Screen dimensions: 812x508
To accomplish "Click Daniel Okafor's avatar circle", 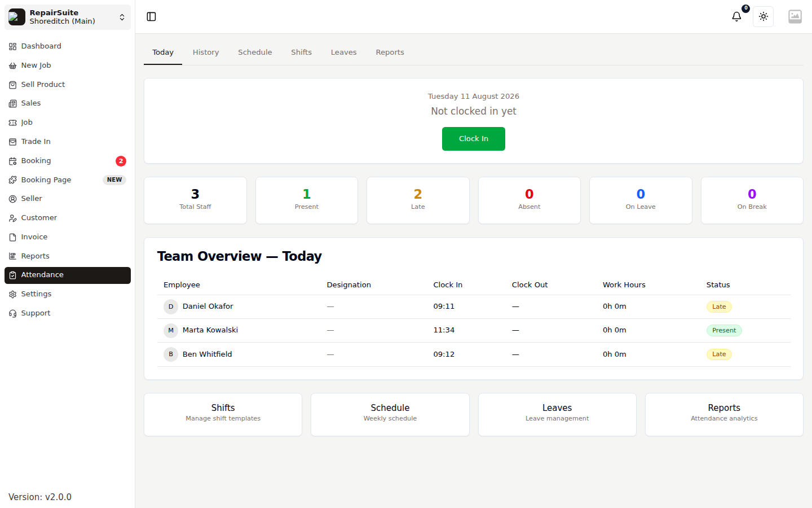I will tap(171, 306).
